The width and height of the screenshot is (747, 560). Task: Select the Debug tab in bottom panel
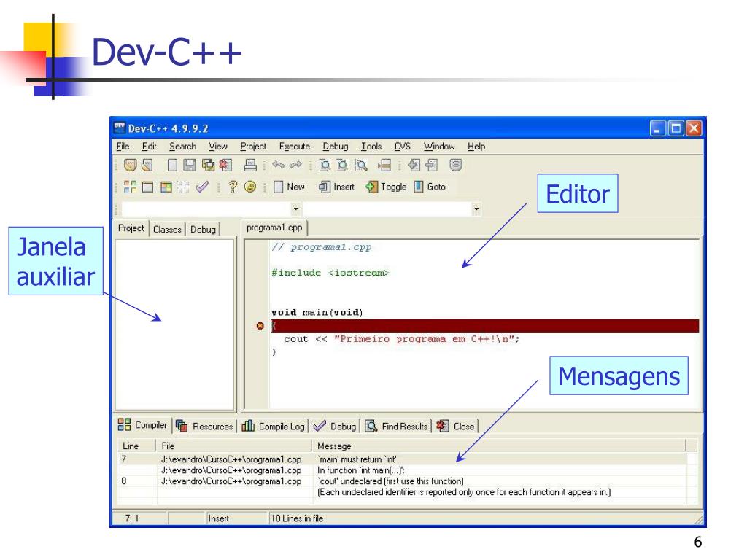point(334,426)
